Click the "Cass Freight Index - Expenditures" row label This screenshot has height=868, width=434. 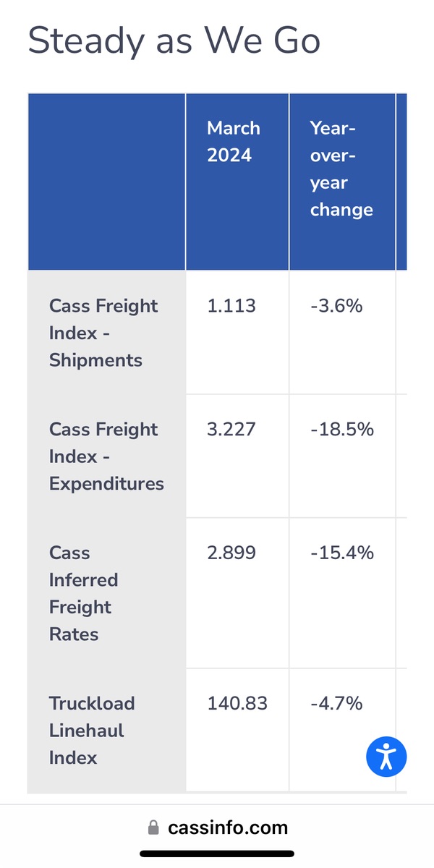click(106, 456)
